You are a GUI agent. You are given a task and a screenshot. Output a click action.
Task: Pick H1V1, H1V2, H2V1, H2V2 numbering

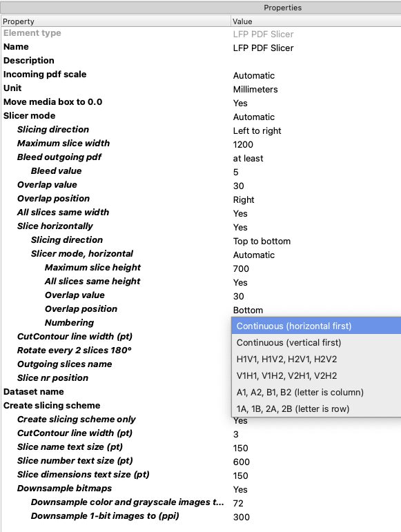316,359
